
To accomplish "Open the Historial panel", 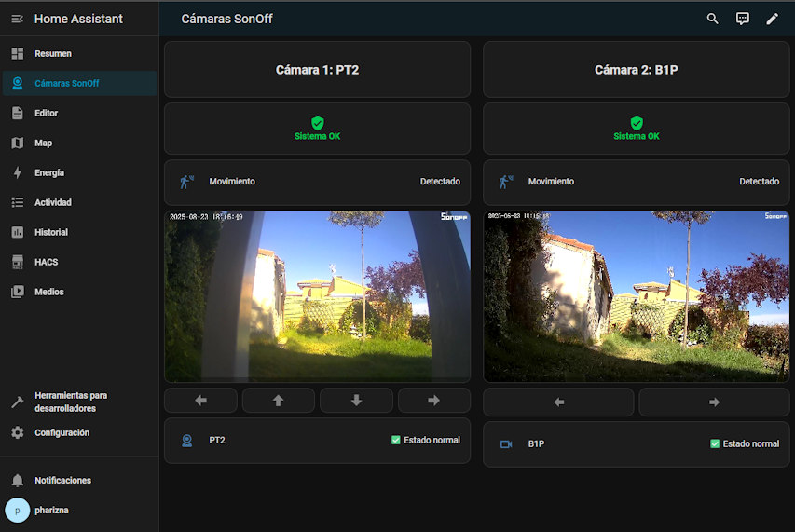I will [79, 232].
